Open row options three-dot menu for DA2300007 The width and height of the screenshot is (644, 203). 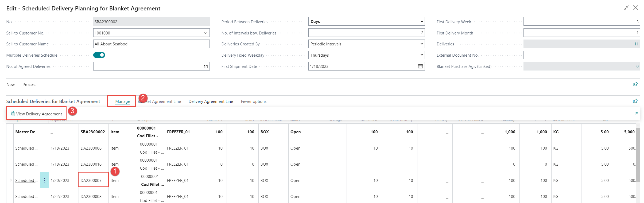[44, 180]
